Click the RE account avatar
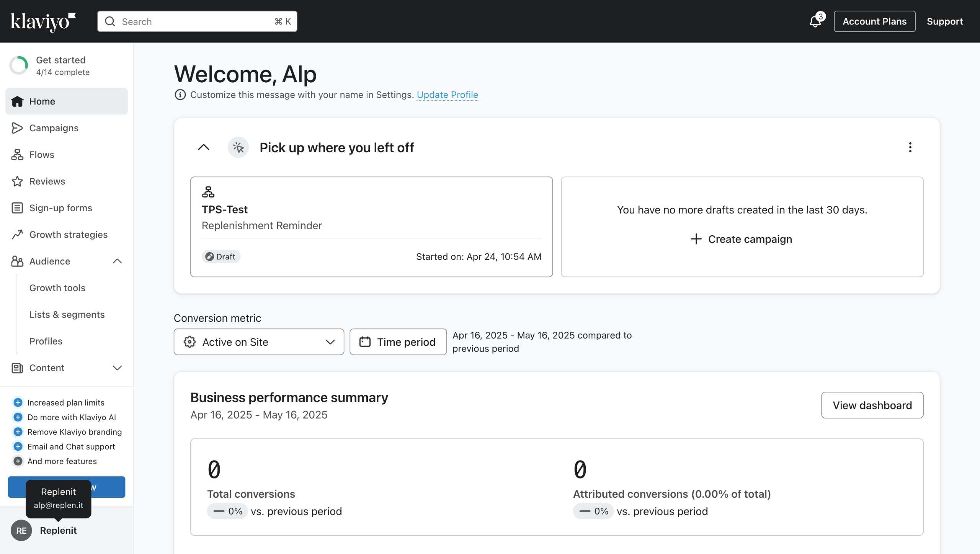980x554 pixels. click(x=21, y=530)
